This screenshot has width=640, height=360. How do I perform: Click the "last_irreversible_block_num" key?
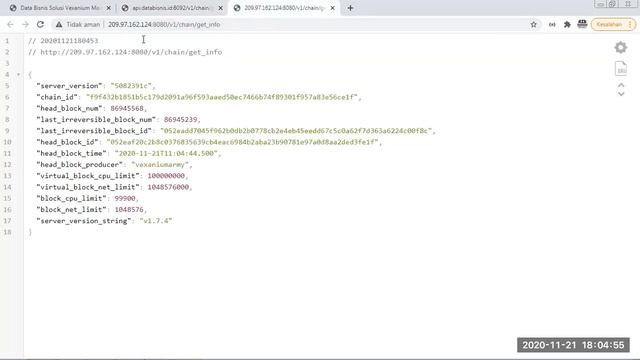(96, 120)
